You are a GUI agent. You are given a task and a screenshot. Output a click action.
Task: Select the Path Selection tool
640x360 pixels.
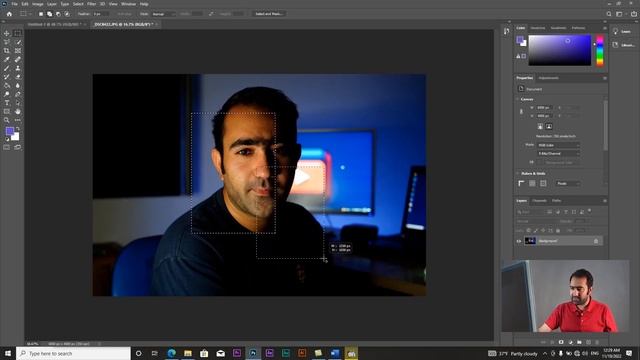(18, 103)
